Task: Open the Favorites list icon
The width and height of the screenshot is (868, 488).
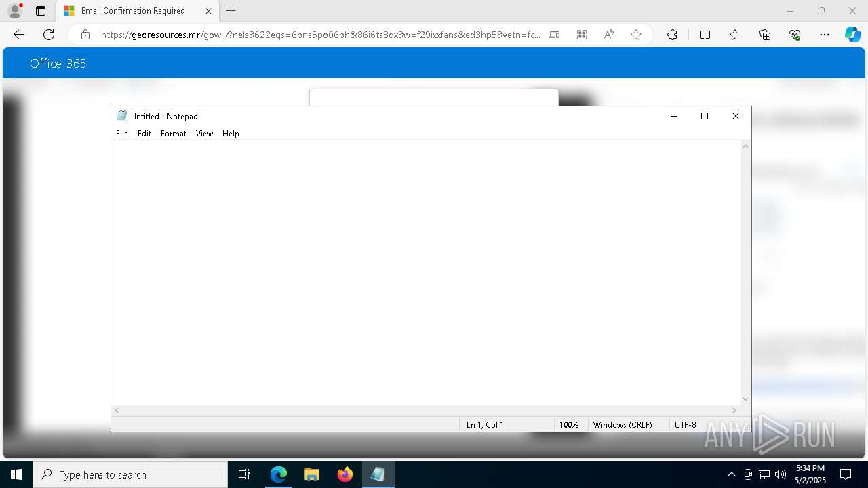Action: [x=735, y=35]
